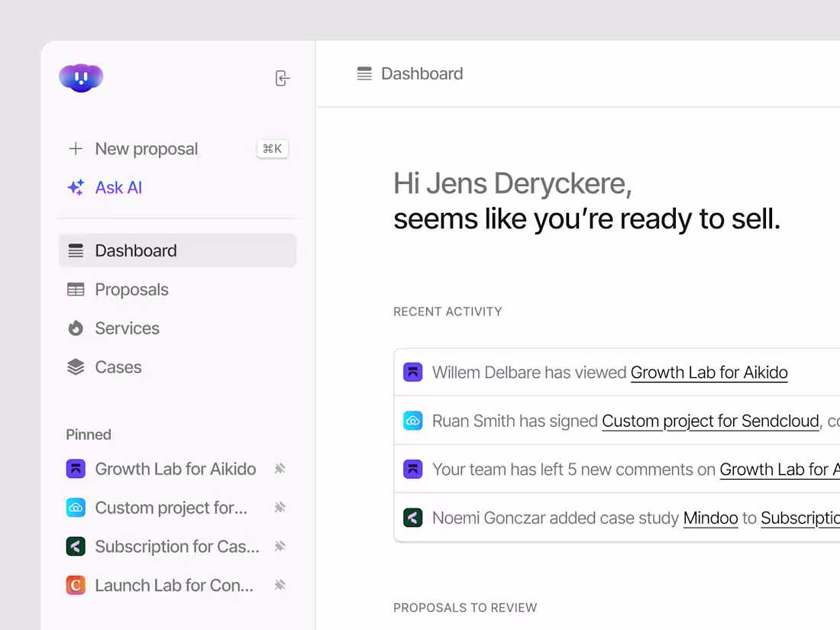Image resolution: width=840 pixels, height=630 pixels.
Task: Click the header Dashboard list icon
Action: (x=364, y=73)
